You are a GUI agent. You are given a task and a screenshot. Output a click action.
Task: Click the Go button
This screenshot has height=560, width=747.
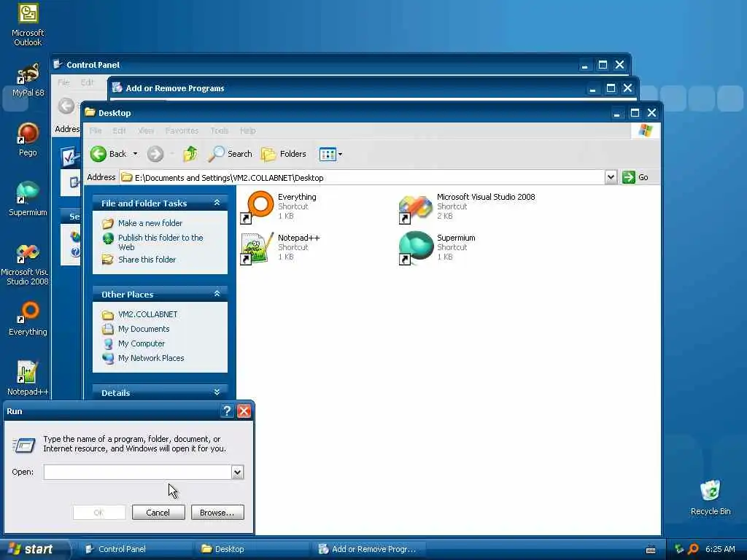click(x=635, y=177)
